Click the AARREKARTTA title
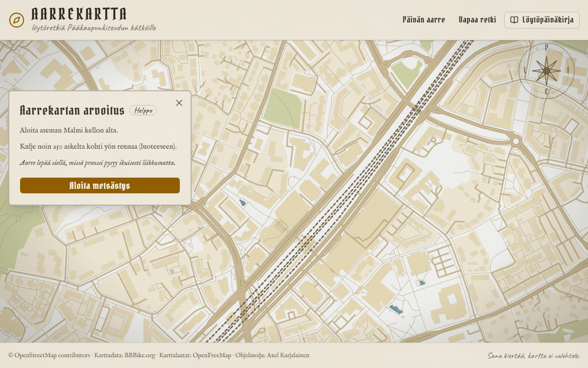This screenshot has width=588, height=368. [79, 14]
